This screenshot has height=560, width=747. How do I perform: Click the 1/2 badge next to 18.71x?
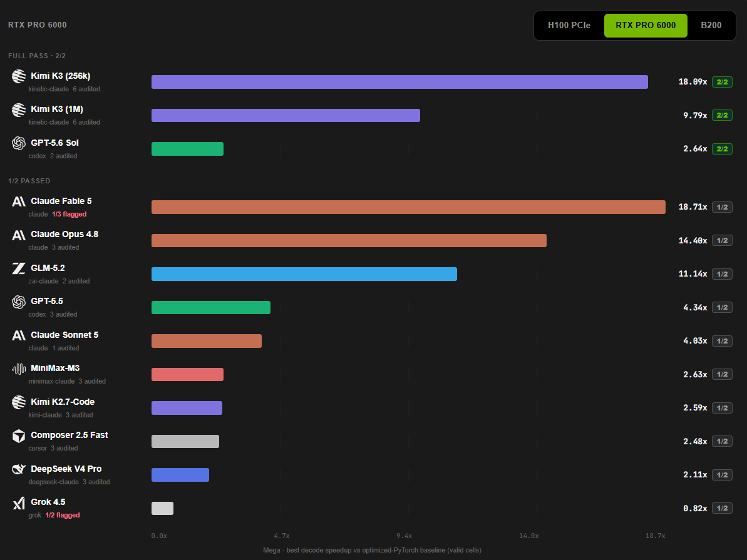(x=722, y=207)
